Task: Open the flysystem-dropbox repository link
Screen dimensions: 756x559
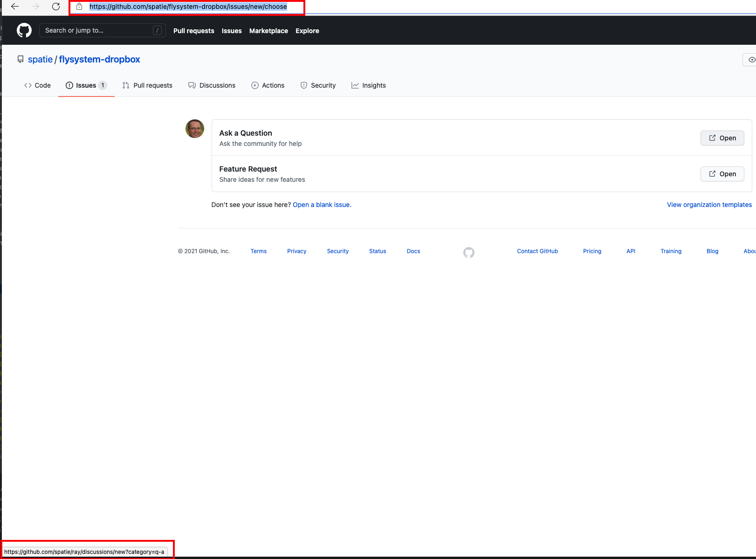Action: 99,59
